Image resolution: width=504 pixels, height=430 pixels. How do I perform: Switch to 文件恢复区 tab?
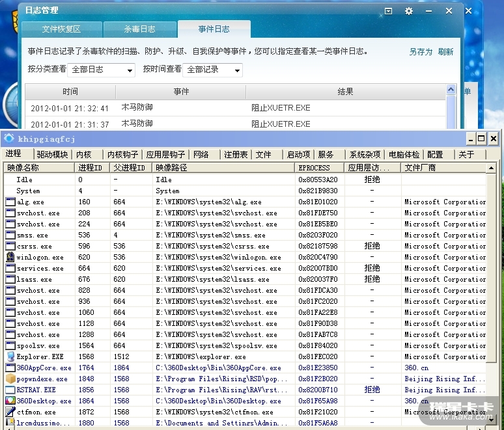coord(62,29)
